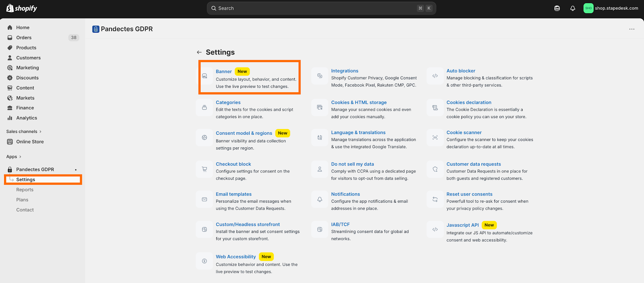Open the Do not sell my data link
The height and width of the screenshot is (283, 644).
coord(353,164)
